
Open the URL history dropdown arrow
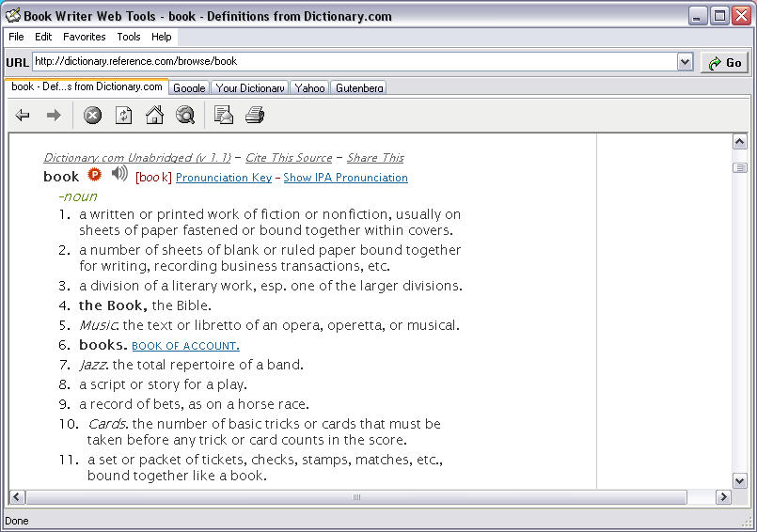685,62
